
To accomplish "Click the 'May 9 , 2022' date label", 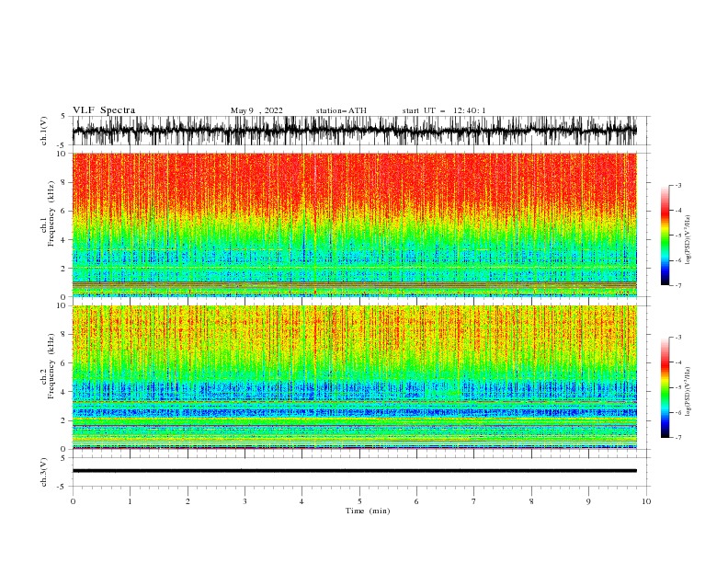I will [256, 110].
